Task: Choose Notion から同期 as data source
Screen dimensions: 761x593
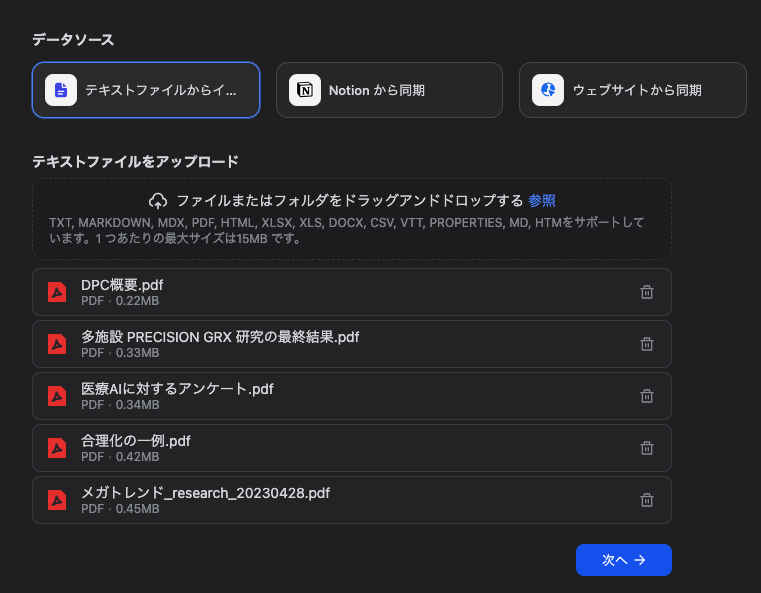Action: click(x=389, y=90)
